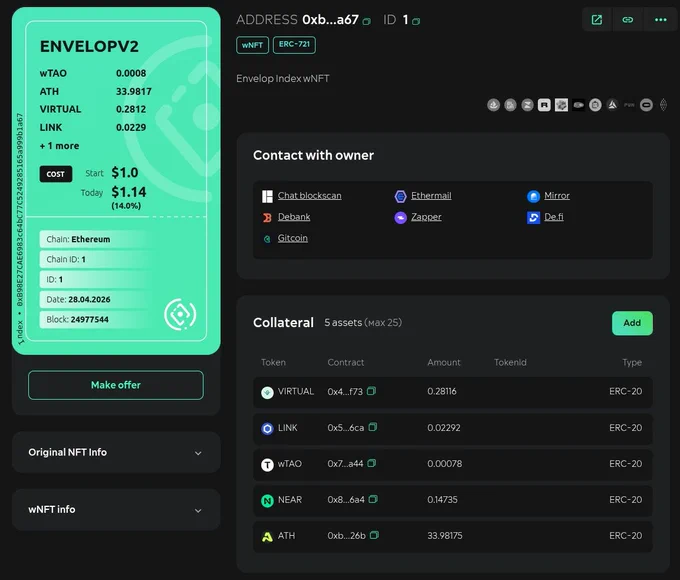680x580 pixels.
Task: Add collateral with the Add button
Action: 632,323
